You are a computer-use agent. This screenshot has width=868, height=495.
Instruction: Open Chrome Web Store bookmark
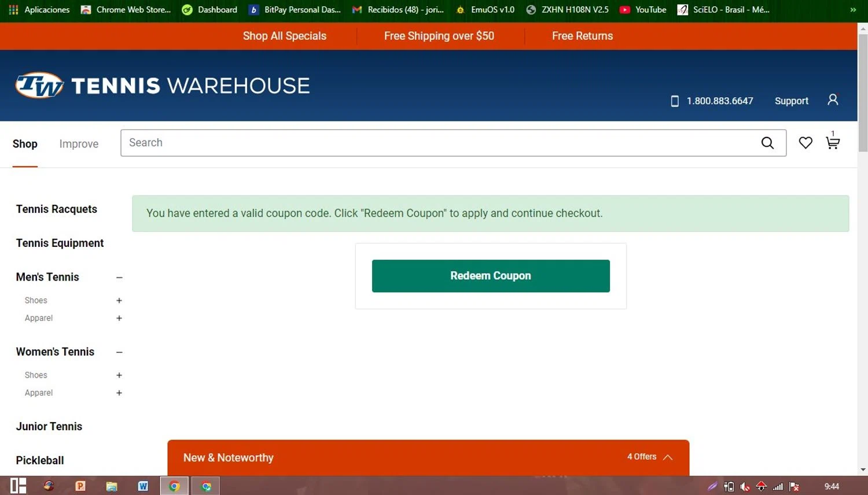[126, 10]
